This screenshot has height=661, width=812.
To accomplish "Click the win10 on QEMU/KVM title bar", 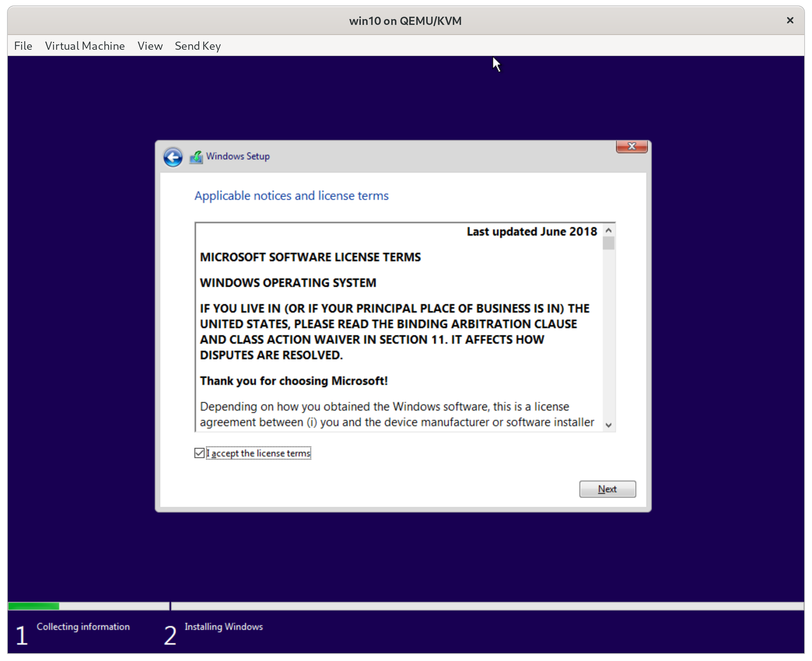I will click(406, 20).
